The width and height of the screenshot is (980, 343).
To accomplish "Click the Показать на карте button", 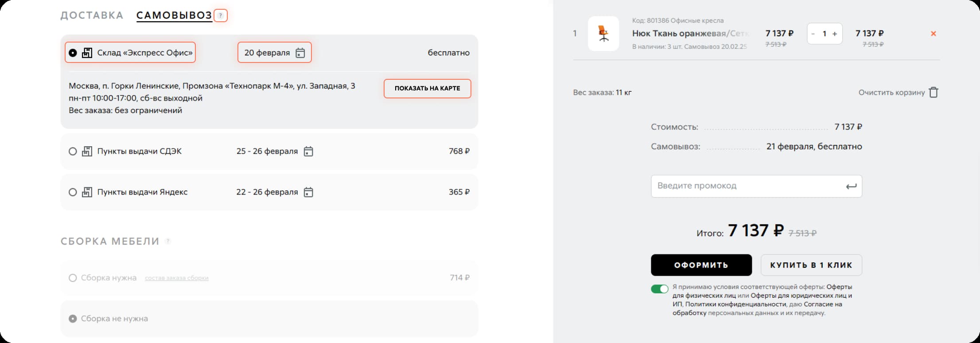I will [x=427, y=89].
